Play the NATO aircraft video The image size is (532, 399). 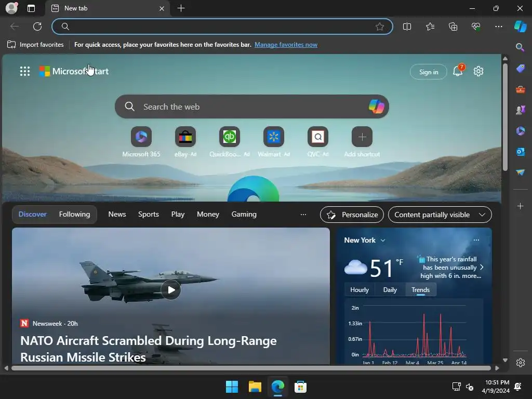coord(171,290)
